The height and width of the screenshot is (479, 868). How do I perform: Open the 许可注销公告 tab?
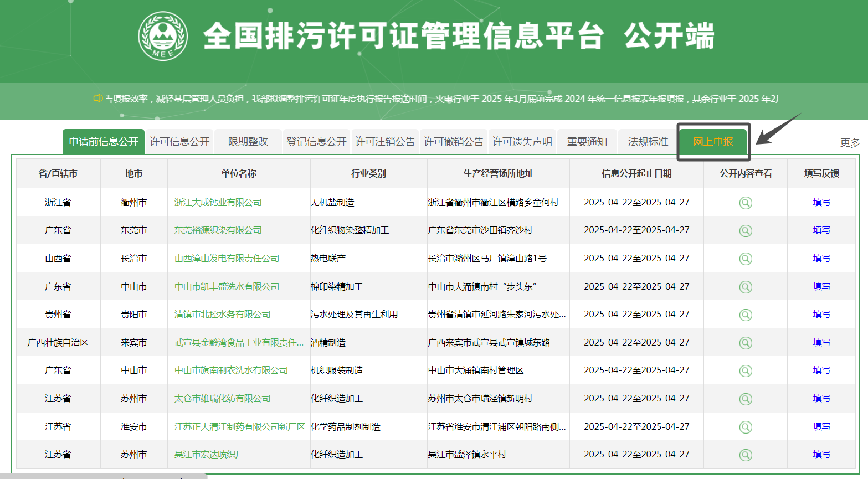tap(385, 142)
